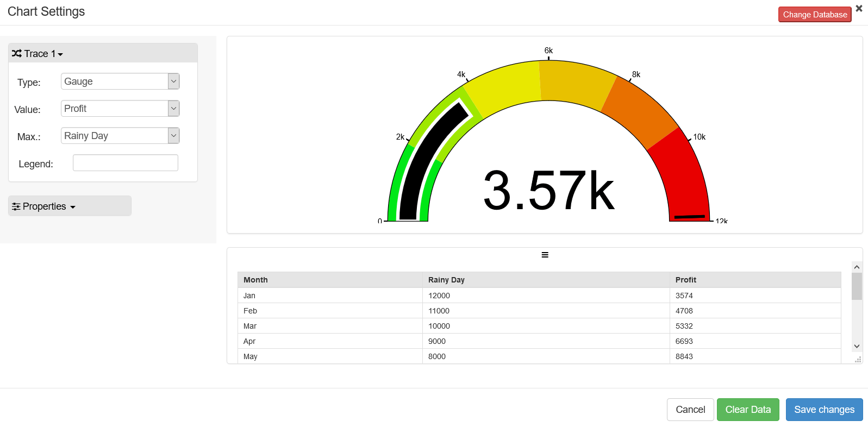Click the Change Database button

(x=815, y=15)
